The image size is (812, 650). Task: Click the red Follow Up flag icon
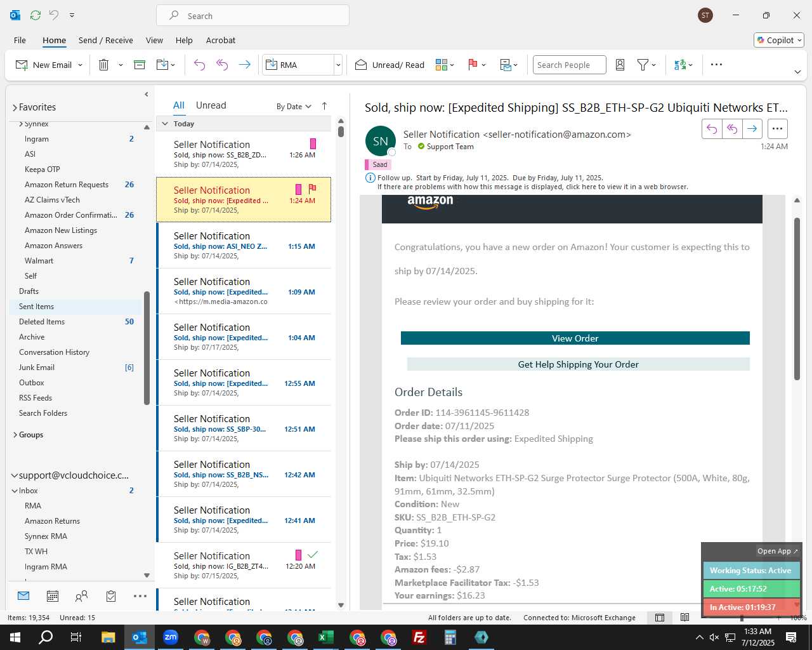click(x=473, y=65)
